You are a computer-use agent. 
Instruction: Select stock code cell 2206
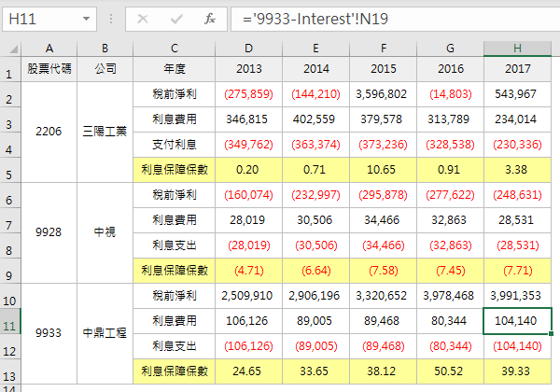(x=49, y=132)
